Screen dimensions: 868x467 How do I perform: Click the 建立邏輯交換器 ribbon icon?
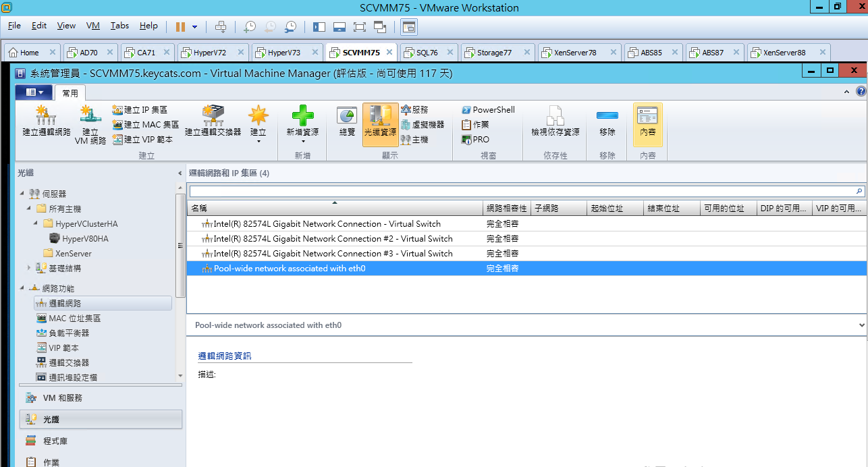click(x=213, y=121)
